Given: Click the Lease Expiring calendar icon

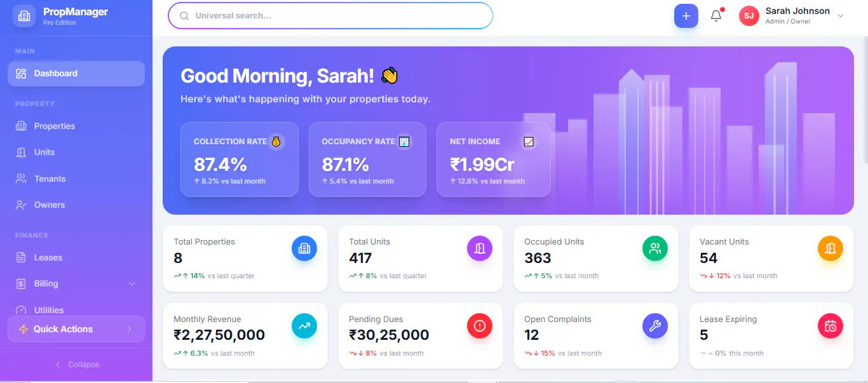Looking at the screenshot, I should pyautogui.click(x=831, y=326).
